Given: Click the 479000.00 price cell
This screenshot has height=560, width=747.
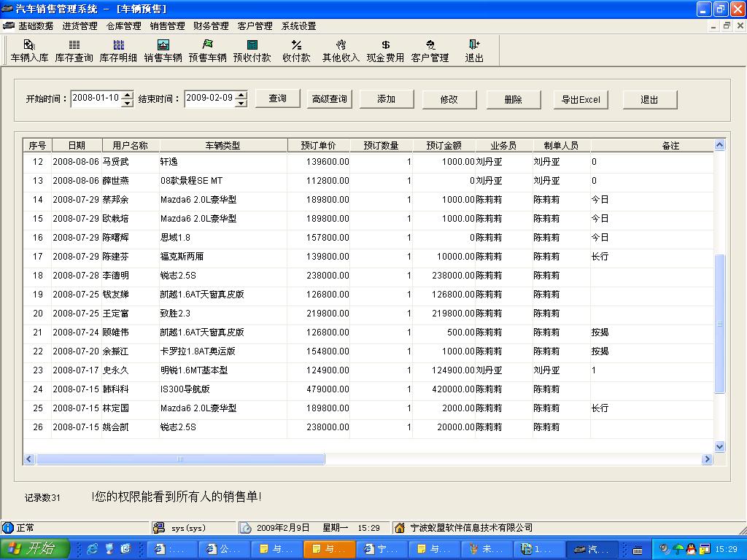Looking at the screenshot, I should (x=318, y=389).
